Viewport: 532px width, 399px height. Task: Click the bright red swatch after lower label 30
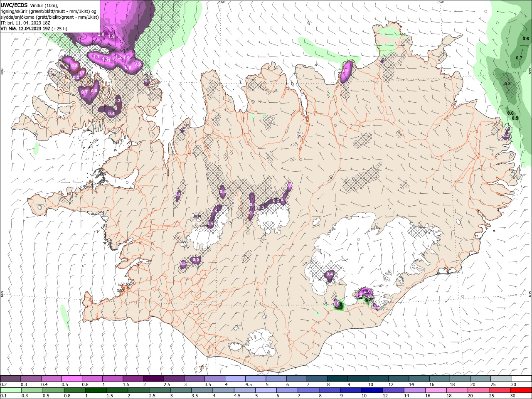coord(520,390)
